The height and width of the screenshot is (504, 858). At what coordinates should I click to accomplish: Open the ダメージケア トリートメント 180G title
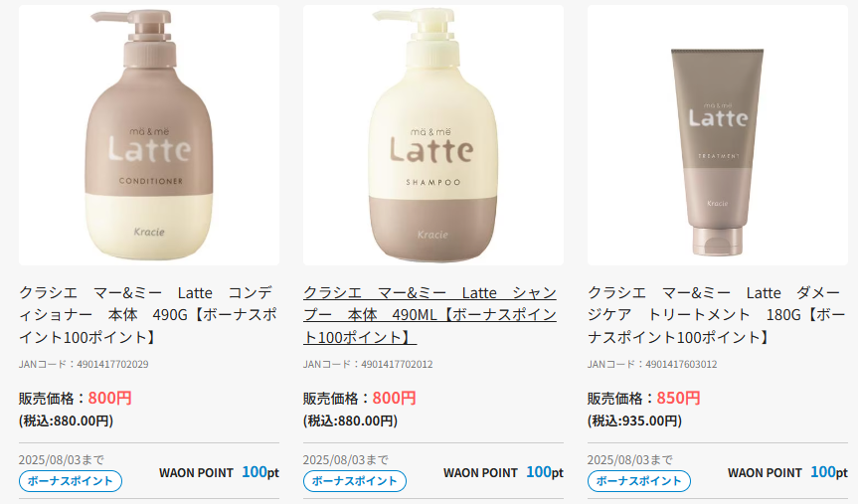[717, 315]
